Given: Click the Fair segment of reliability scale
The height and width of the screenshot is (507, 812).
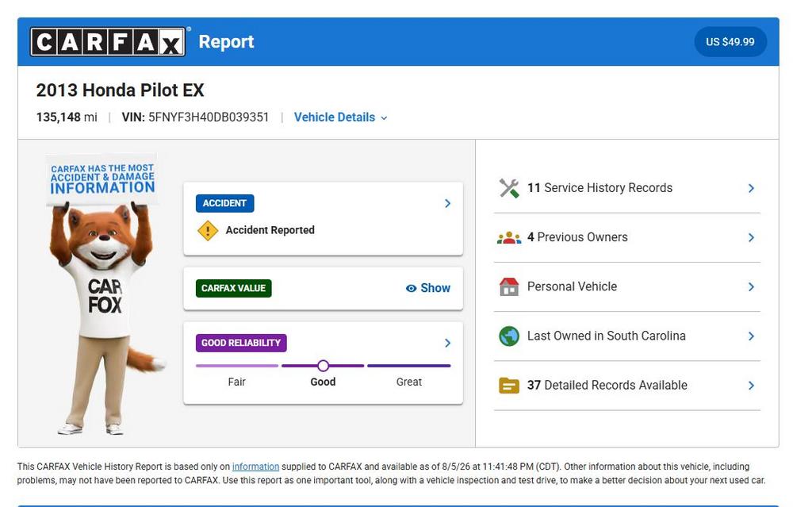Looking at the screenshot, I should tap(236, 366).
